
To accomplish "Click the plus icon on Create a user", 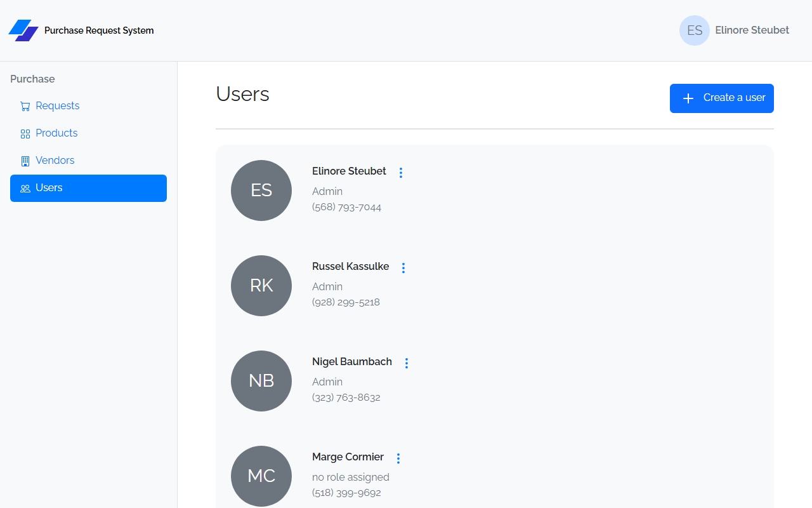I will pyautogui.click(x=688, y=98).
